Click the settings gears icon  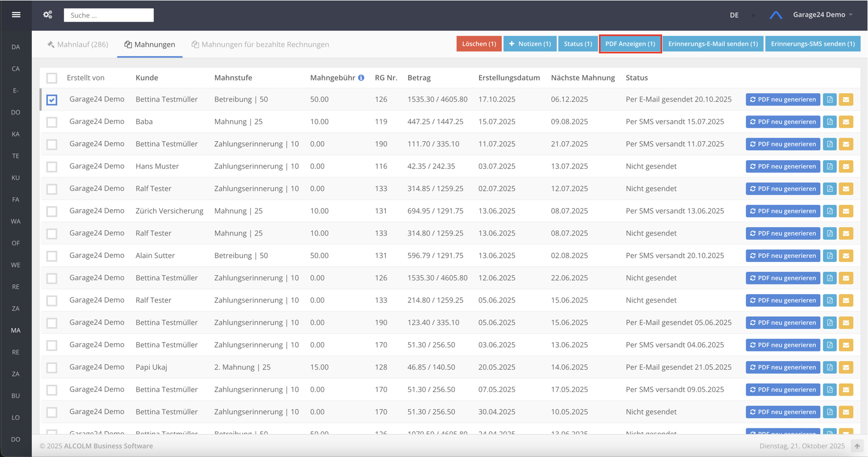[x=48, y=15]
